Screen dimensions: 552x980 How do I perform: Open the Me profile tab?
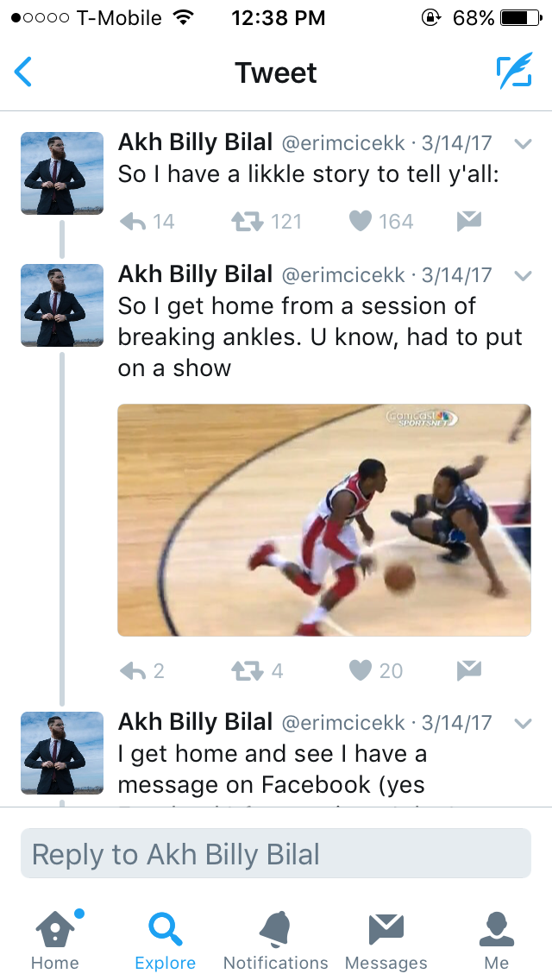coord(496,939)
